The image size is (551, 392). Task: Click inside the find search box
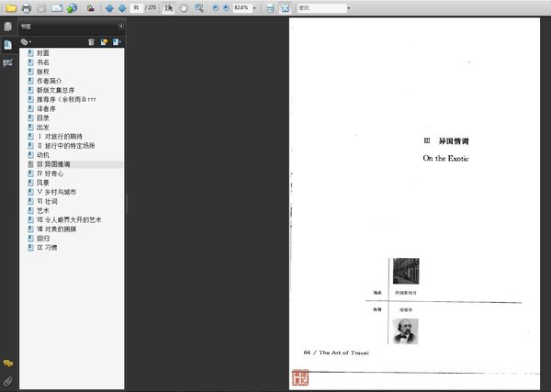[x=321, y=7]
